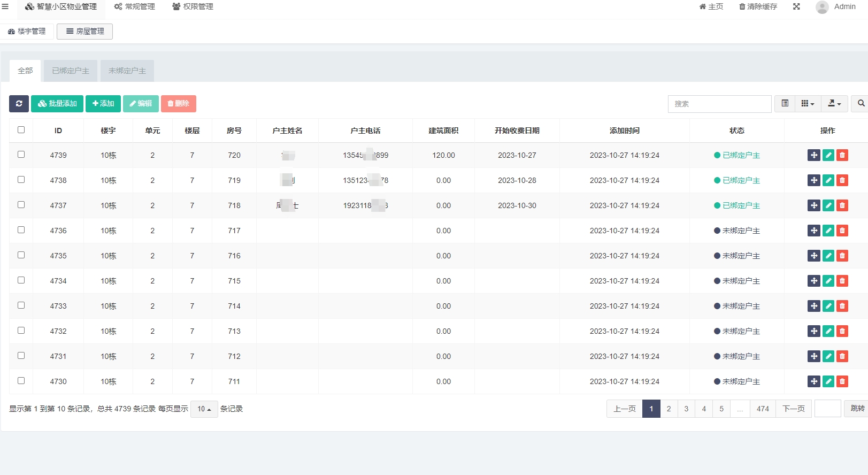Click the search magnifier icon button
Image resolution: width=868 pixels, height=475 pixels.
(x=861, y=104)
